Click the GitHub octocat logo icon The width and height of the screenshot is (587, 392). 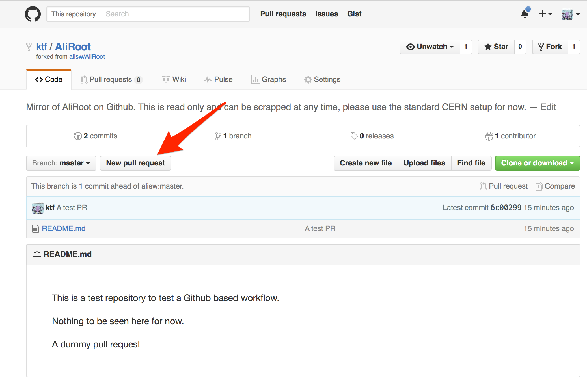(32, 14)
